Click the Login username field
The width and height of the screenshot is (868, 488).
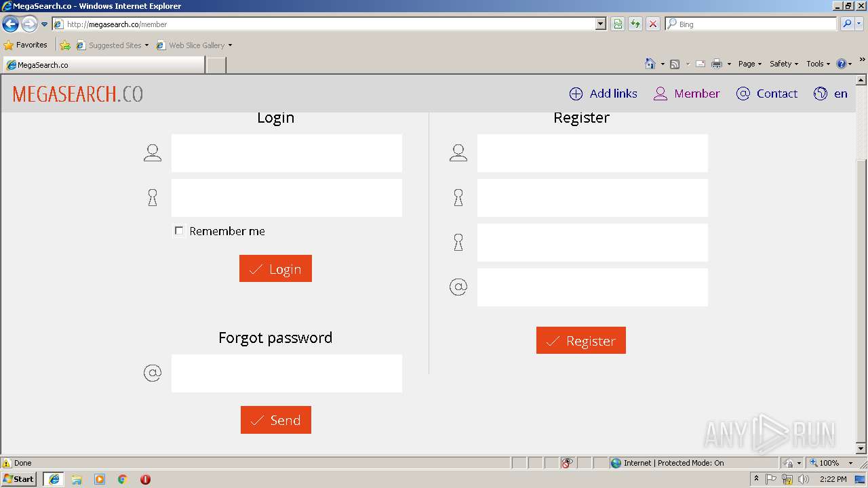pos(286,153)
